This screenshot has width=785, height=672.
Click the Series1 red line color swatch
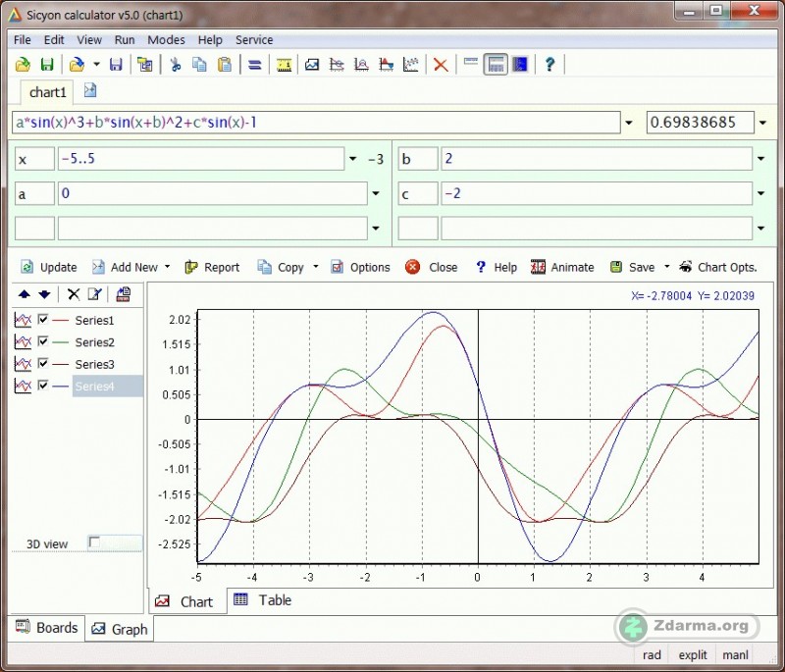[61, 320]
